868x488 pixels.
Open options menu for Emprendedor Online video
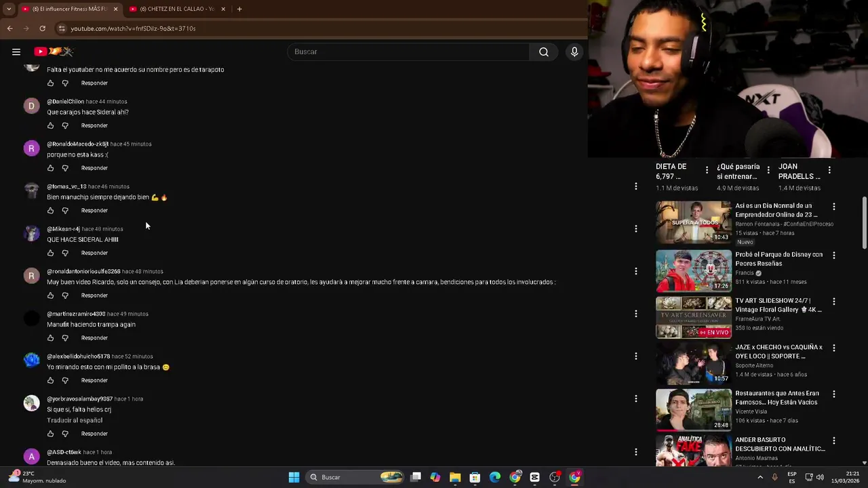pos(834,207)
